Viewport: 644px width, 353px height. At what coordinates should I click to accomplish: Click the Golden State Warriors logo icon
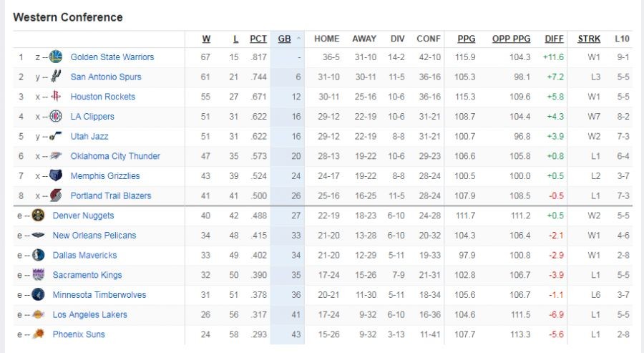(56, 57)
